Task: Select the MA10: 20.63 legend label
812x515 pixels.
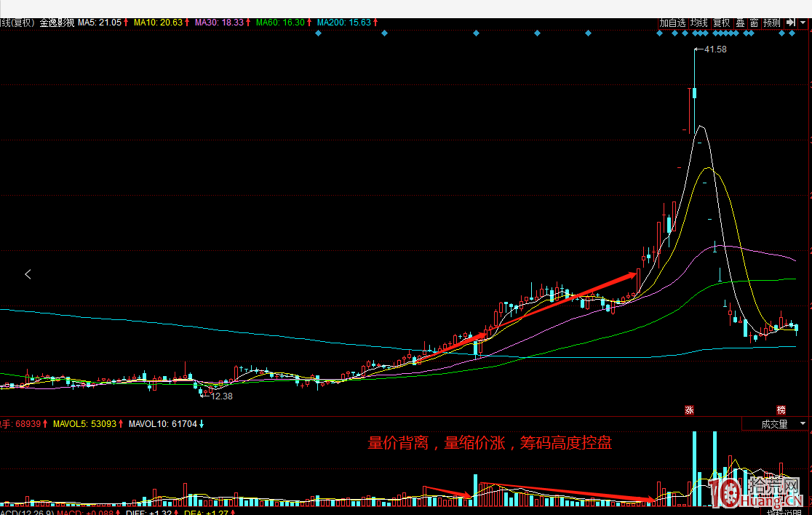Action: point(158,23)
